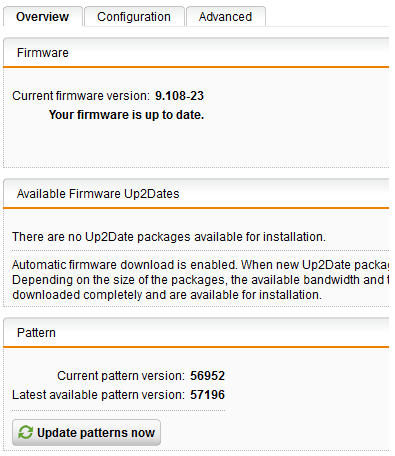Click the 'Current pattern version:' label
Image resolution: width=395 pixels, height=456 pixels.
point(121,376)
